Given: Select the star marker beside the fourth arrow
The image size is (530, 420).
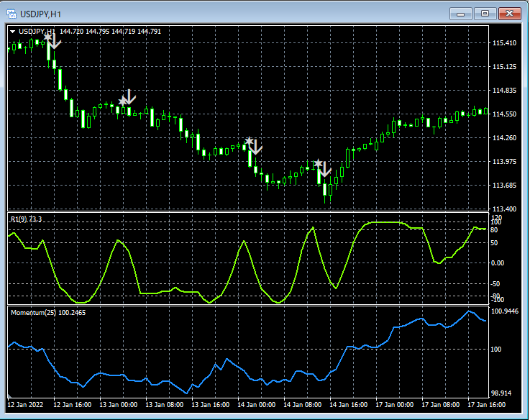Looking at the screenshot, I should tap(317, 164).
